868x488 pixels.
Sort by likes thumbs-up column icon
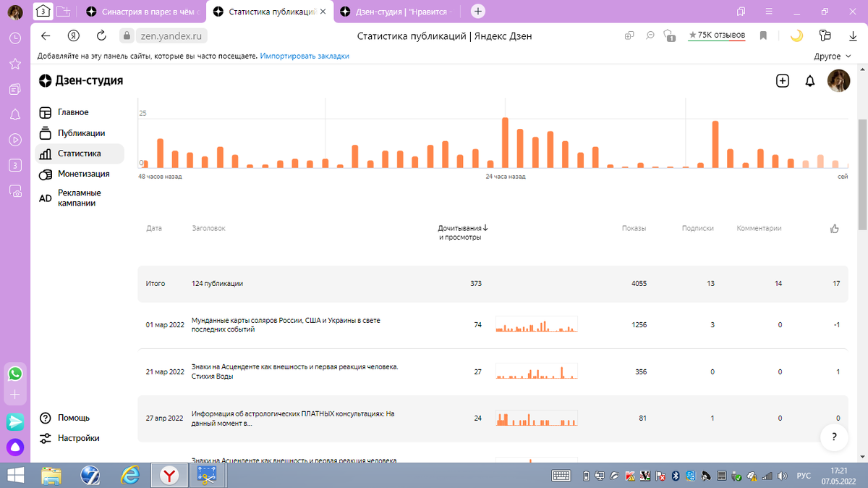pos(835,228)
